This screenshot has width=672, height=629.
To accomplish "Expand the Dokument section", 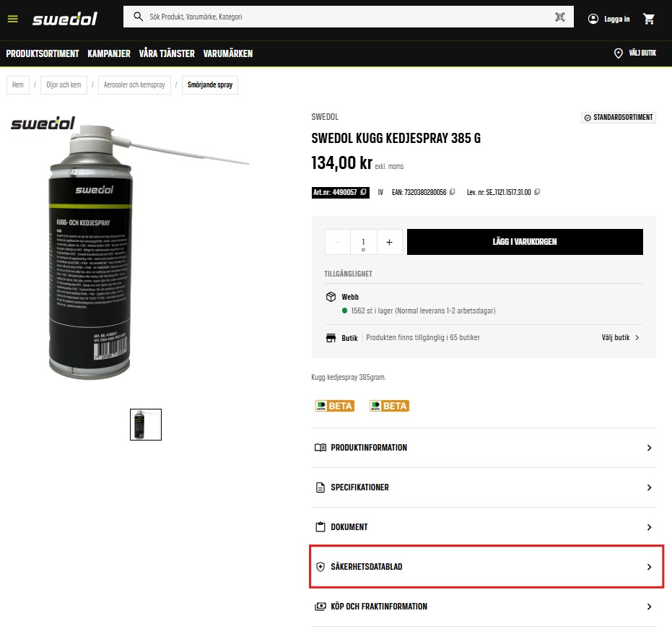I will point(484,527).
